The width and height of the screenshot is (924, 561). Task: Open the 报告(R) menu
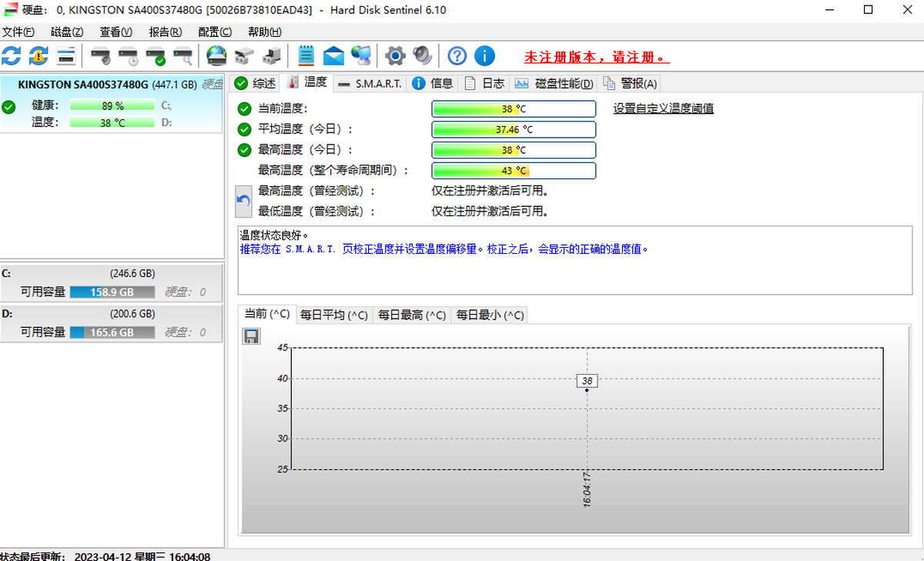(166, 32)
